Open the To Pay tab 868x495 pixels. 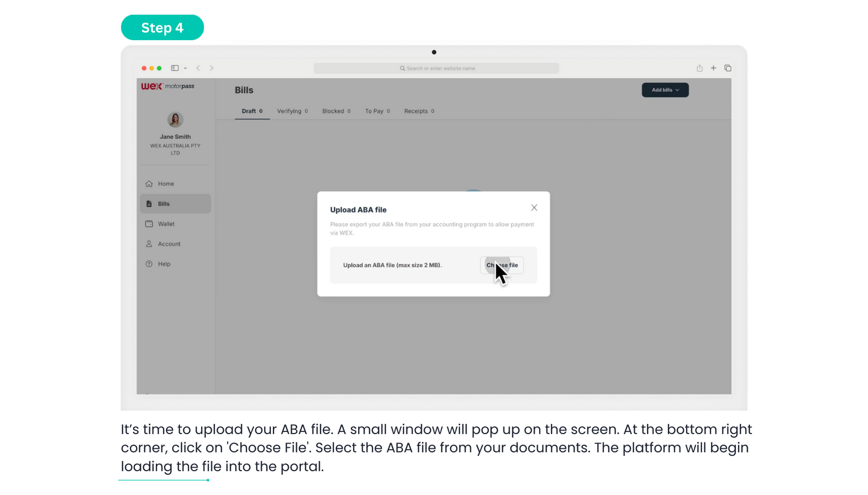tap(377, 111)
